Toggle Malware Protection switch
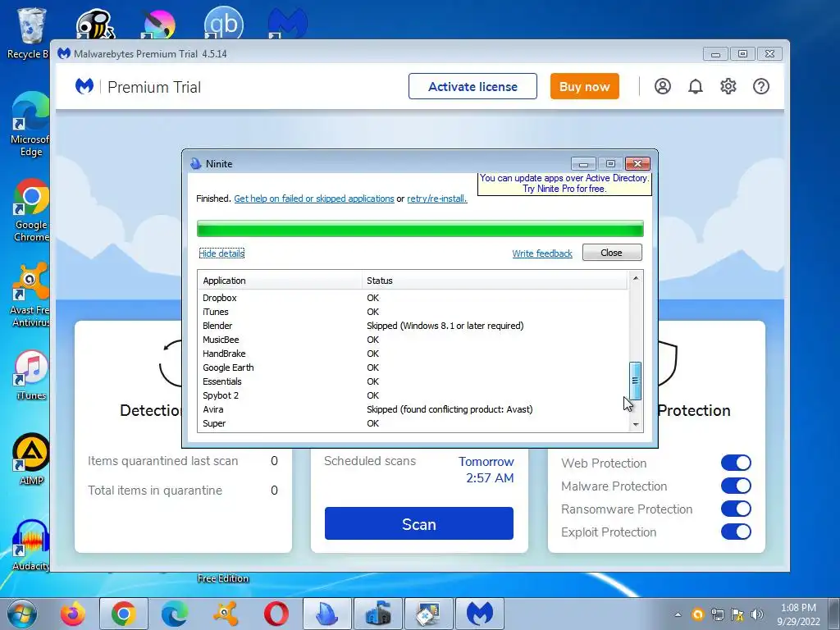This screenshot has width=840, height=630. click(736, 486)
